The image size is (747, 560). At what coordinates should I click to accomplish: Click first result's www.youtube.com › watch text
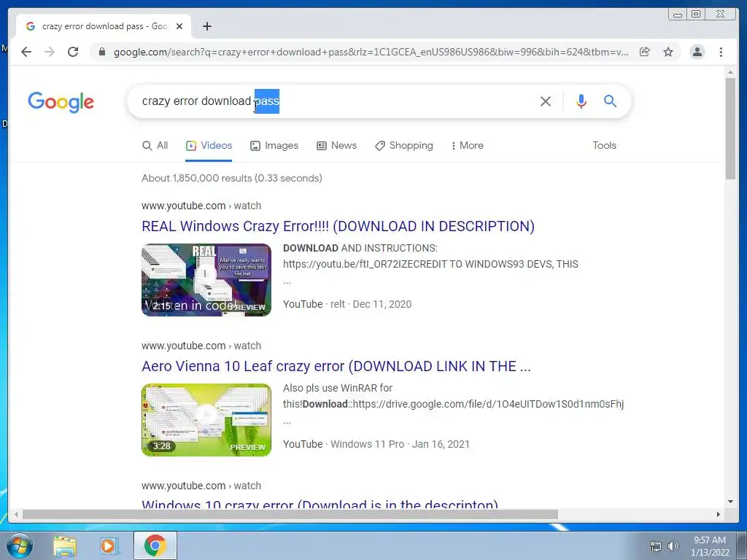click(201, 206)
